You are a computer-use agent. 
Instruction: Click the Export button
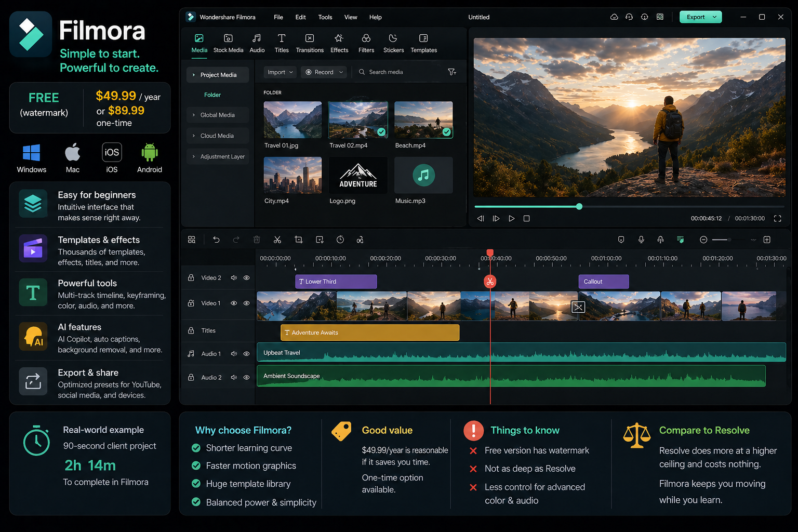point(700,17)
